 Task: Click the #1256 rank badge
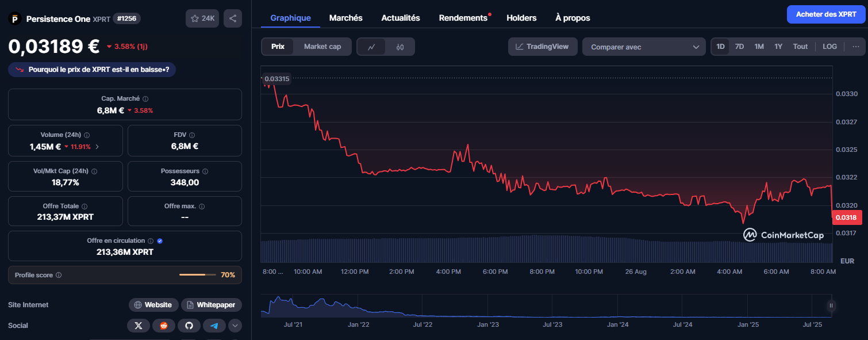[126, 18]
